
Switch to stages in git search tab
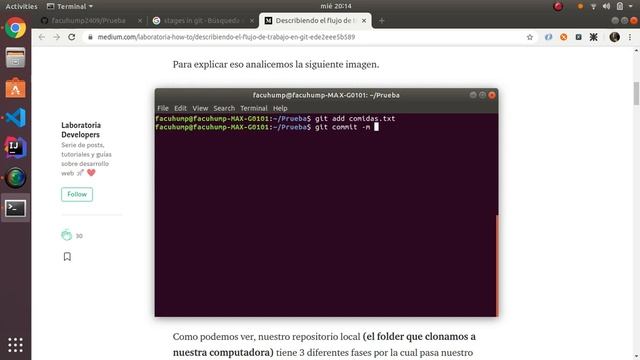pos(202,20)
